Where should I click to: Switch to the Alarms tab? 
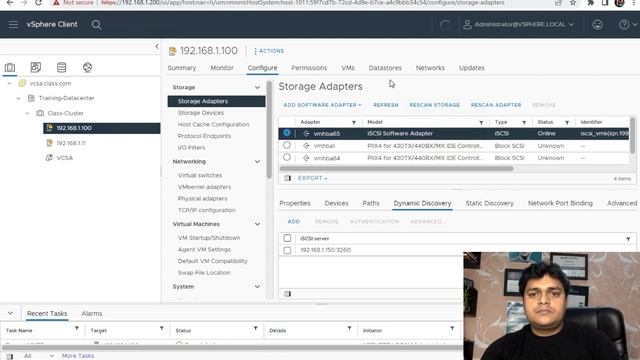92,313
